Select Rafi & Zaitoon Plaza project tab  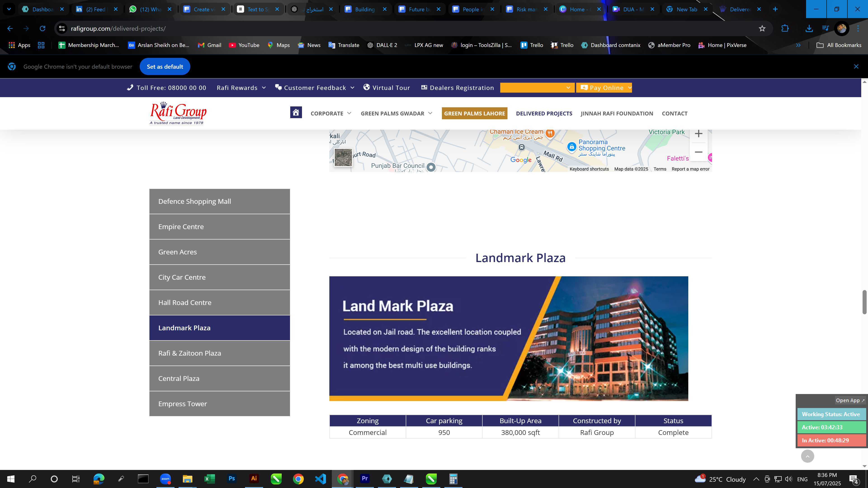click(x=219, y=353)
